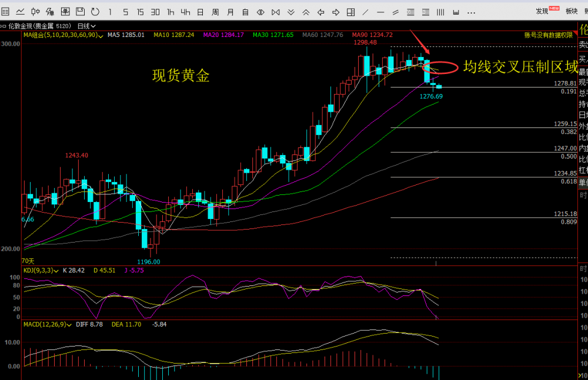588x380 pixels.
Task: Click the DIFF 8.78 MACD value
Action: 89,324
